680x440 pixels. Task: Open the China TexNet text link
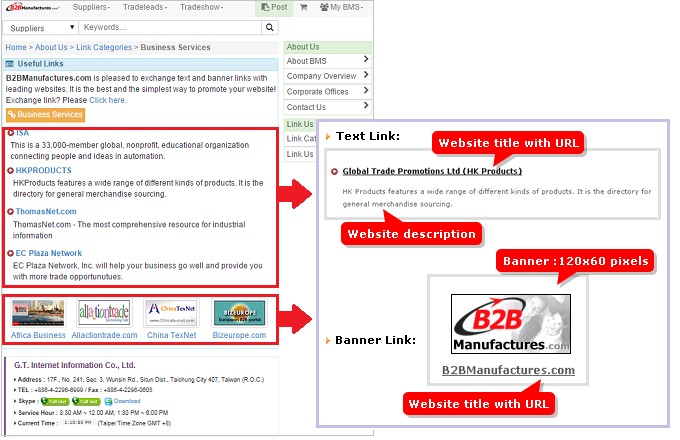click(172, 335)
